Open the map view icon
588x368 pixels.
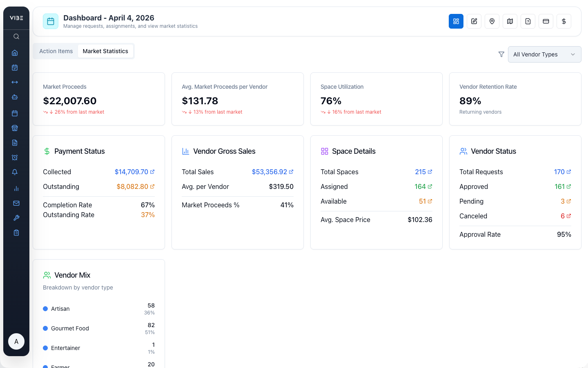pos(510,21)
